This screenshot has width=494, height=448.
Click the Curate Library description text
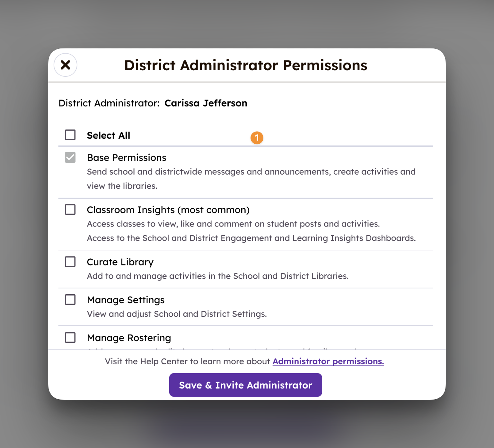point(217,276)
